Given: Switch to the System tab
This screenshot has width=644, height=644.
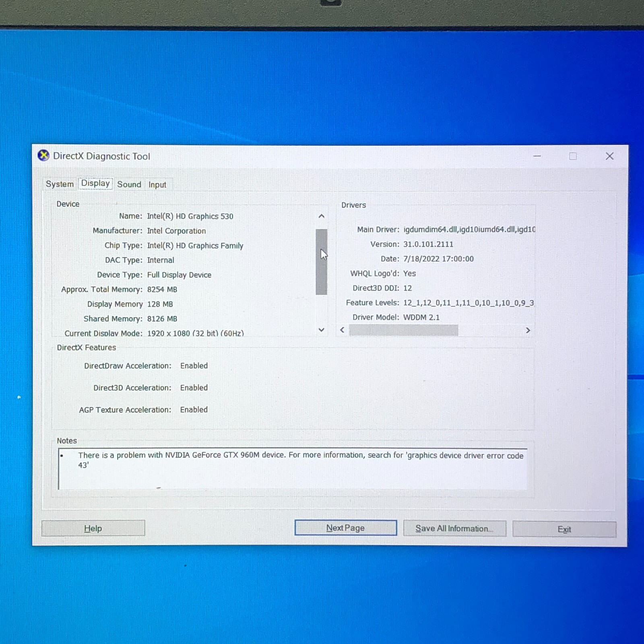Looking at the screenshot, I should 60,184.
